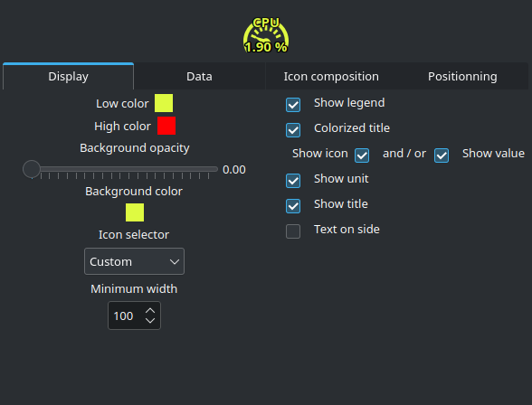Image resolution: width=532 pixels, height=405 pixels.
Task: Increase Minimum width with up arrow
Action: point(150,310)
